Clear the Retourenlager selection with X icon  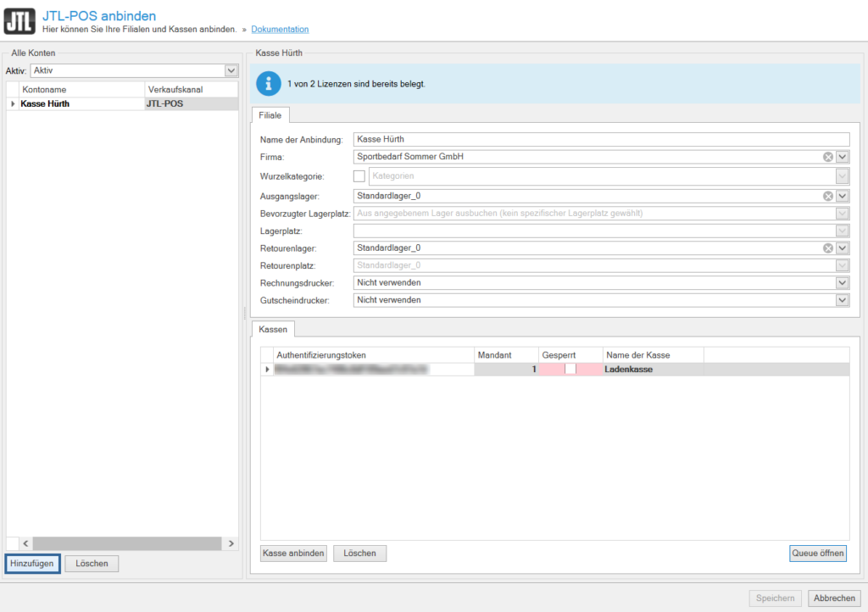pos(828,248)
